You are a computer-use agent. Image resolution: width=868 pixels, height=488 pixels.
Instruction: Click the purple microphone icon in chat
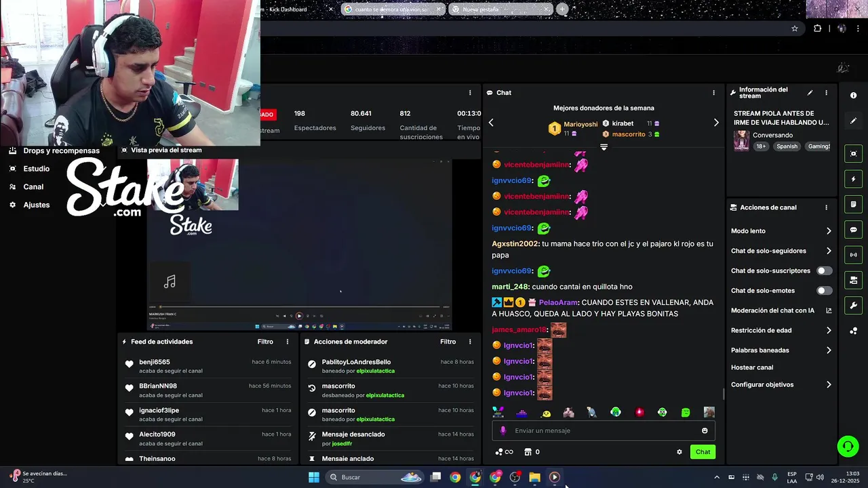pos(502,430)
